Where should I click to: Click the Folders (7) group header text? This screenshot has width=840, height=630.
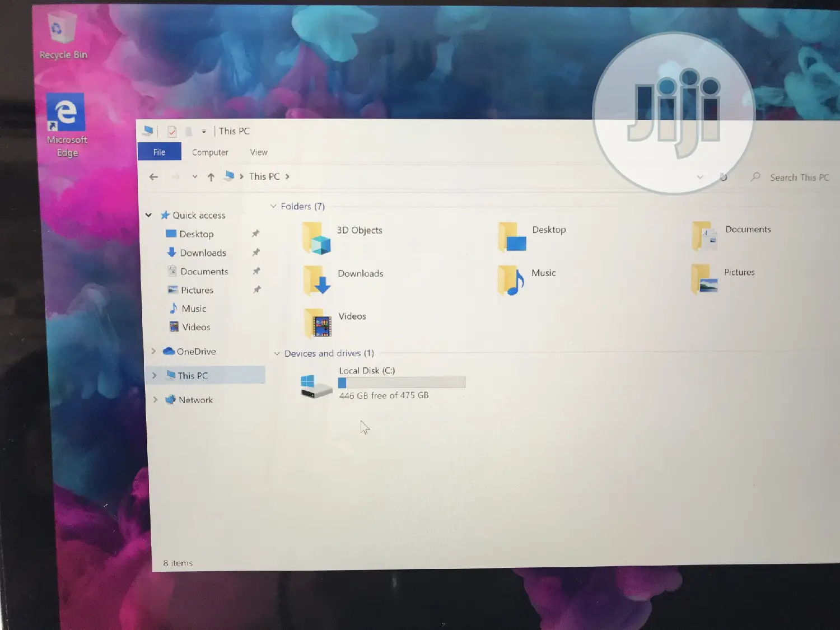302,206
